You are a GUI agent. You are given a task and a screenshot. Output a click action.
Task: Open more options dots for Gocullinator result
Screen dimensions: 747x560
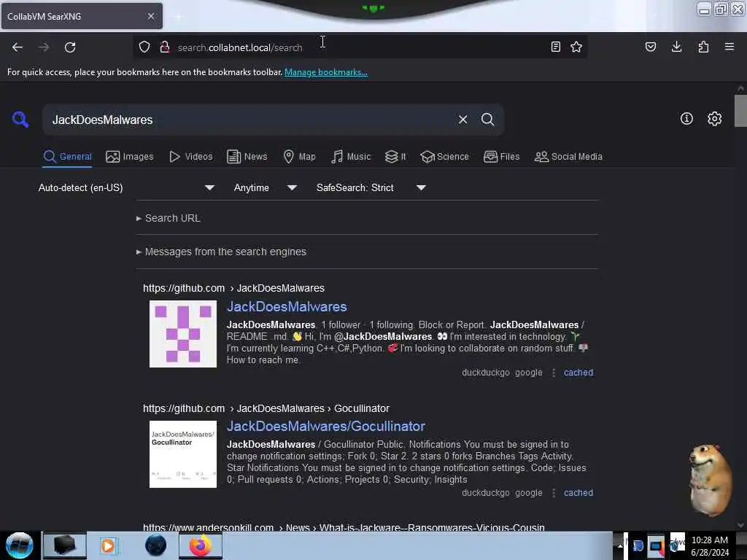[554, 494]
